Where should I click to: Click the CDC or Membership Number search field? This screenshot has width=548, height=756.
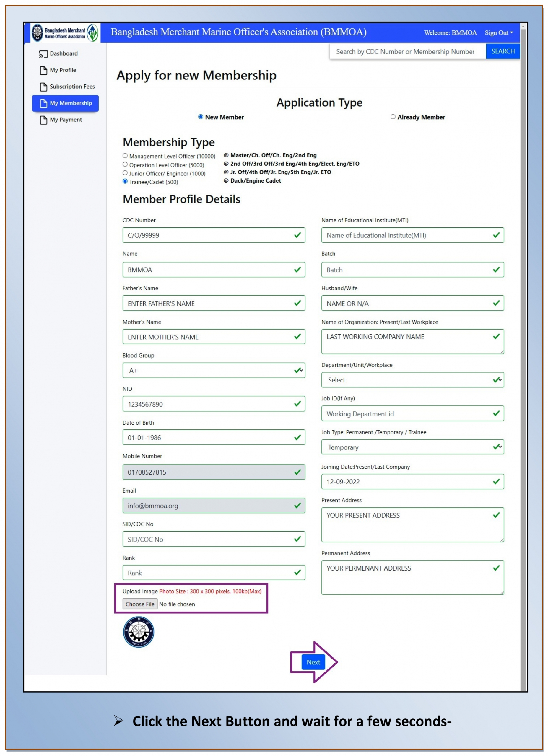(408, 52)
